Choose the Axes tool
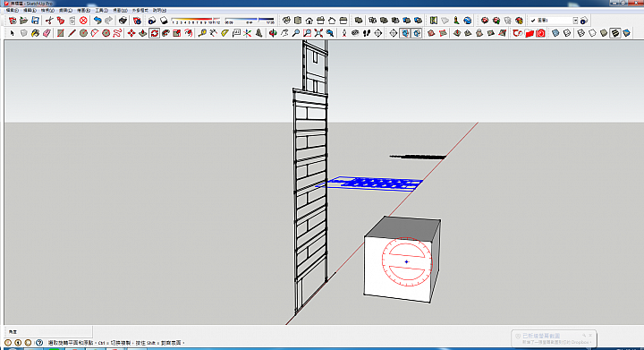644x350 pixels. (247, 33)
